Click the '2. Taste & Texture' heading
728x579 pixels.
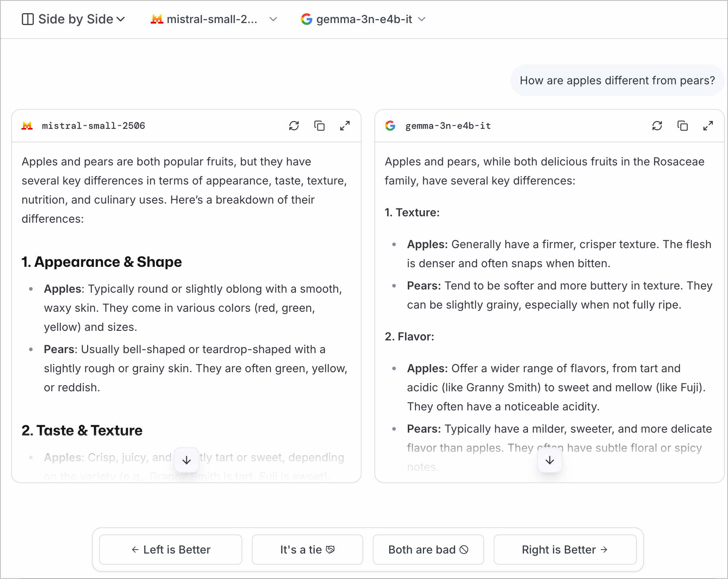[x=82, y=431]
